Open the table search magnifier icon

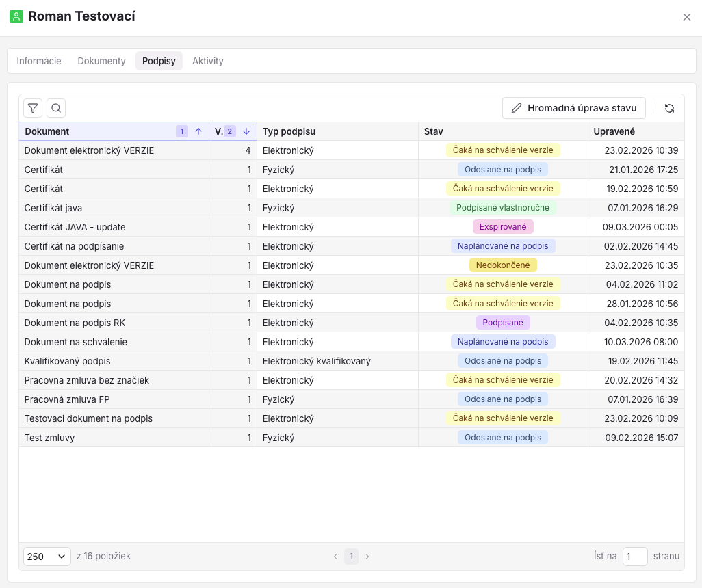point(56,108)
